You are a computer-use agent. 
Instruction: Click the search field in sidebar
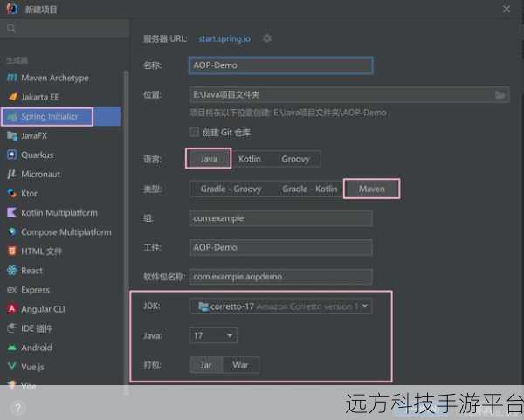[65, 29]
